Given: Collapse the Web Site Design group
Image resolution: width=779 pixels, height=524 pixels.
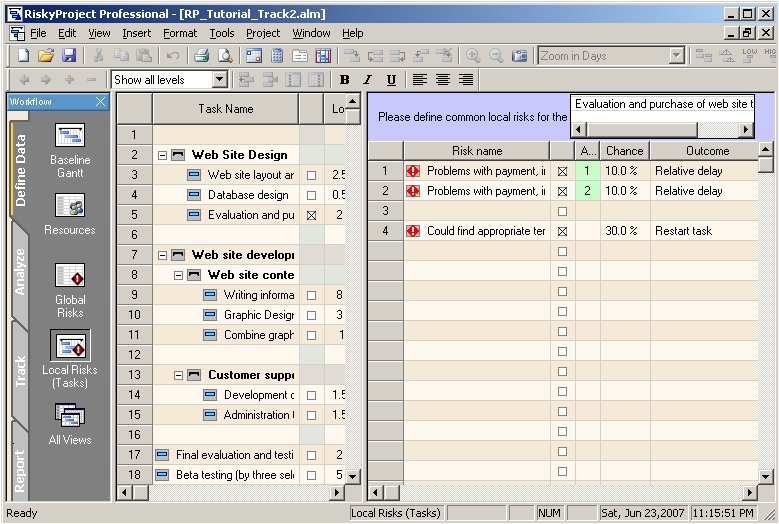Looking at the screenshot, I should [x=162, y=155].
